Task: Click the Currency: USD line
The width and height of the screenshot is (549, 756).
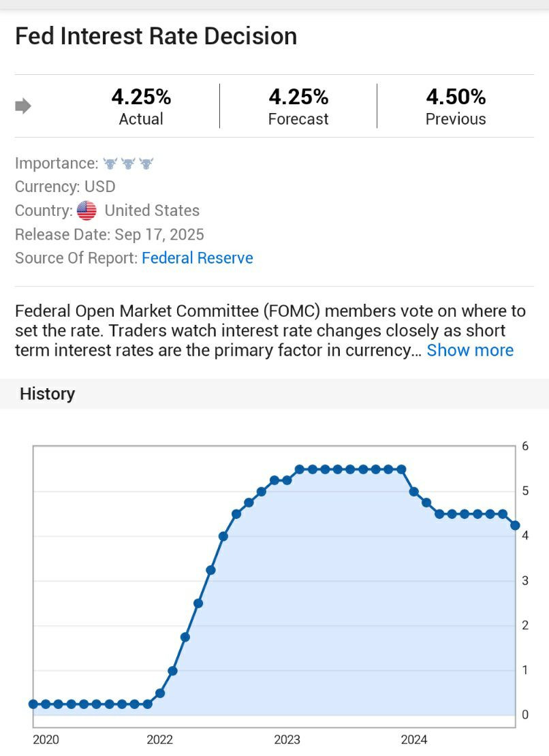Action: click(65, 187)
